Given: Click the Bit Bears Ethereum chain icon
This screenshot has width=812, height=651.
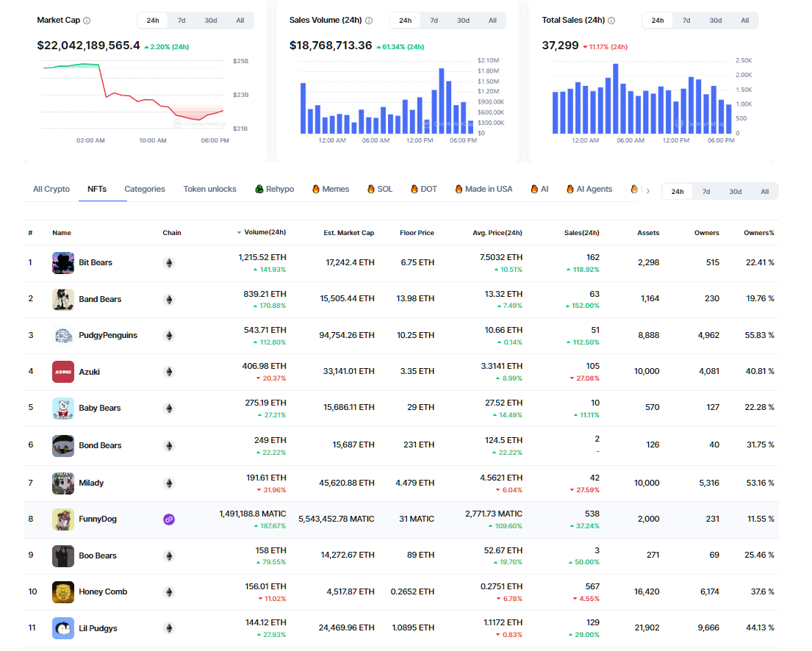Looking at the screenshot, I should click(x=168, y=263).
